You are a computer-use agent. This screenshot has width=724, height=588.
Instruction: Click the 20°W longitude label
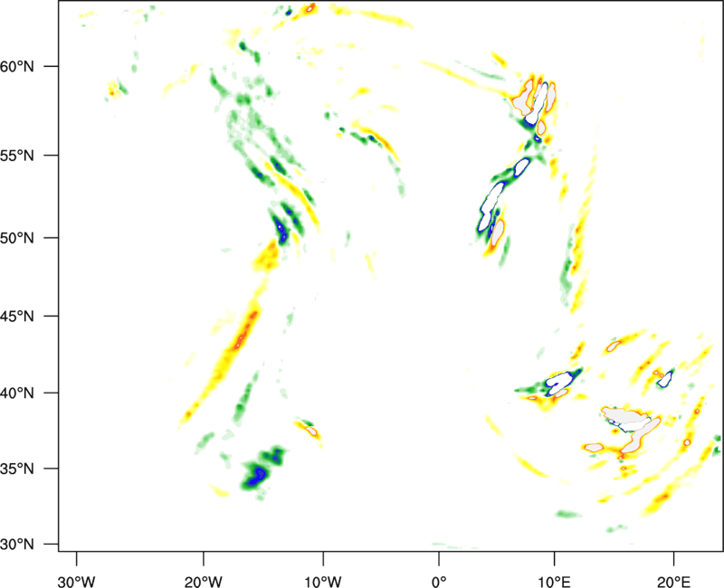(203, 582)
